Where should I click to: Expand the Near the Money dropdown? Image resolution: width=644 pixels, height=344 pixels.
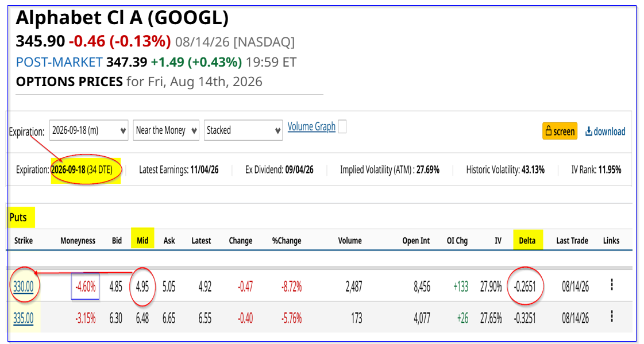[166, 130]
